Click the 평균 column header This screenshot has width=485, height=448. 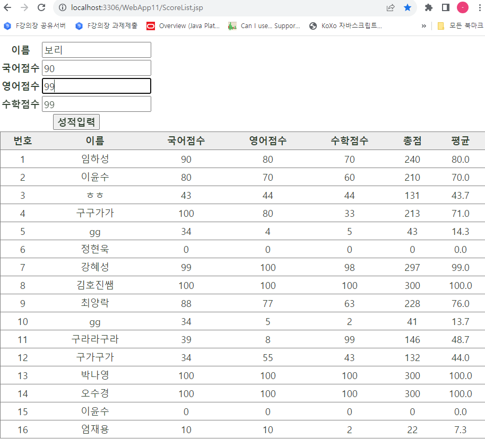pyautogui.click(x=460, y=141)
